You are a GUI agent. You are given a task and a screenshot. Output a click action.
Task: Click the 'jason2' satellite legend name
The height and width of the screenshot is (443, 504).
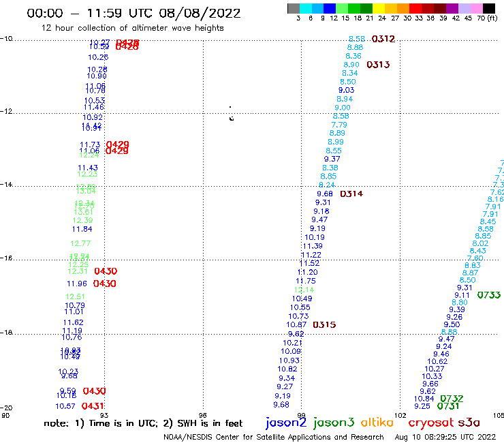tap(286, 423)
